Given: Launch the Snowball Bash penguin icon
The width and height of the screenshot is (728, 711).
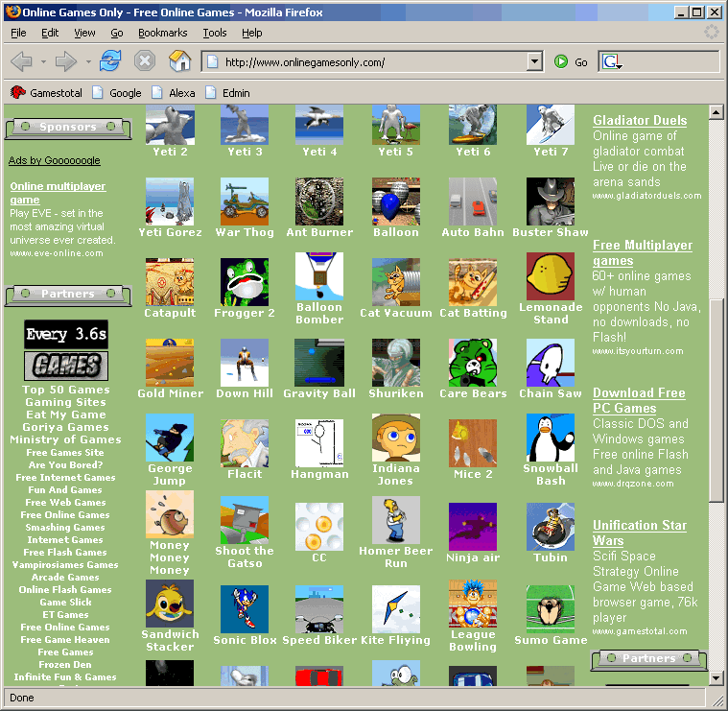Looking at the screenshot, I should 551,438.
